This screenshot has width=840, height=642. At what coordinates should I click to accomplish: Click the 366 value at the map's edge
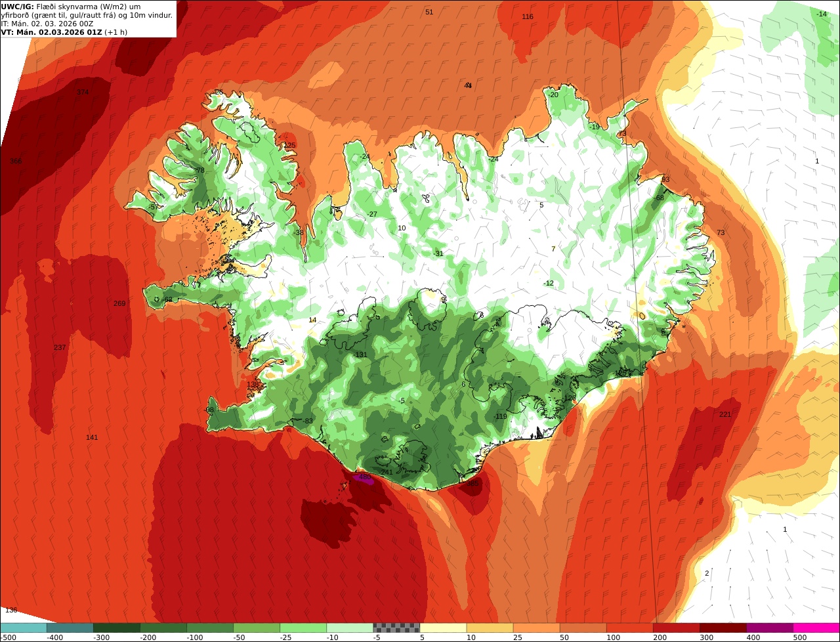tap(16, 161)
